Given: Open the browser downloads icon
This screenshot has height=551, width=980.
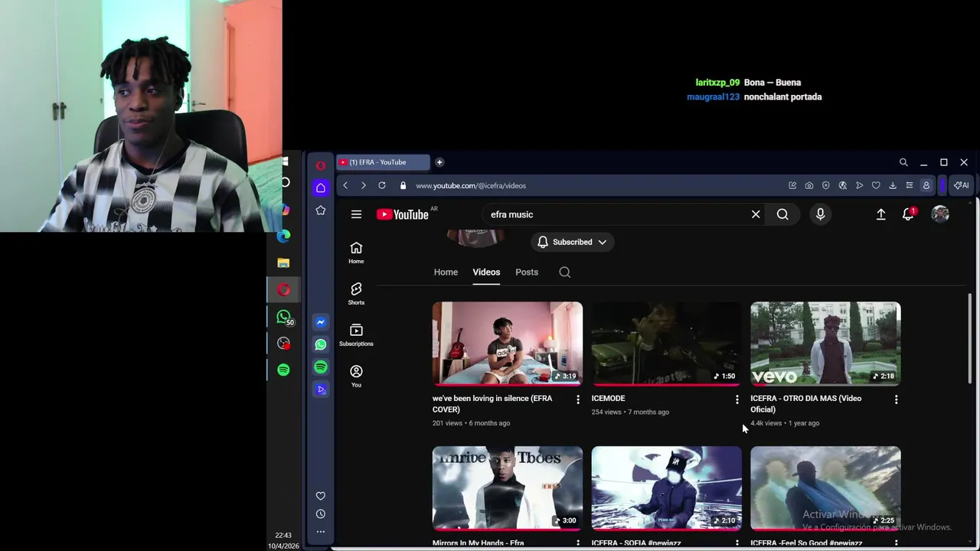Looking at the screenshot, I should click(x=893, y=185).
